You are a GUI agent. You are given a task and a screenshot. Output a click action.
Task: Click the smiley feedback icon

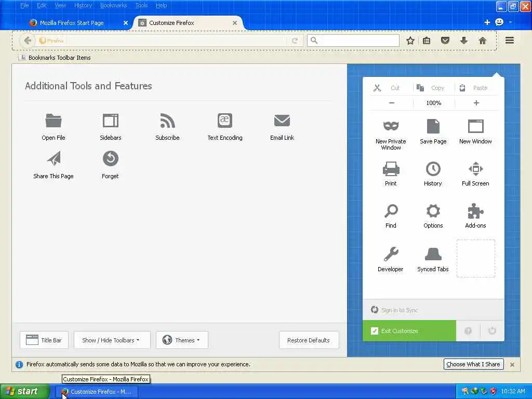point(499,22)
